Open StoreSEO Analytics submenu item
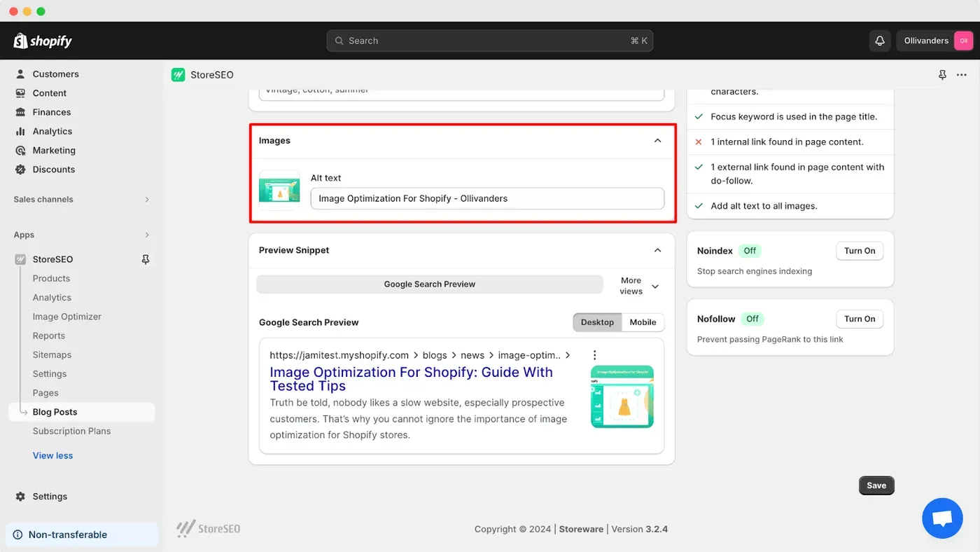980x552 pixels. tap(52, 298)
